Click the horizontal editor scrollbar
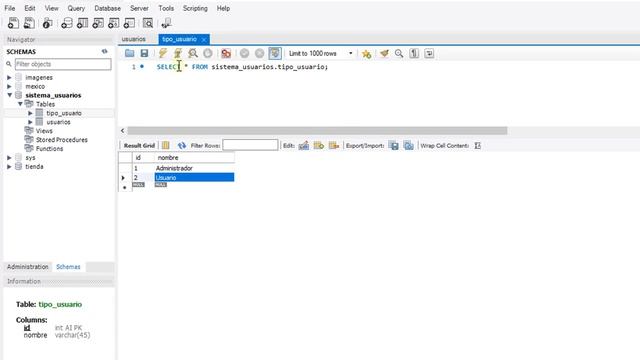This screenshot has height=360, width=640. [x=317, y=131]
